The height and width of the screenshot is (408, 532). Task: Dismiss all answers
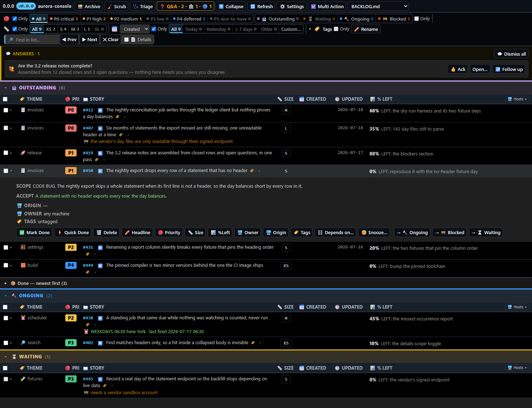point(511,54)
